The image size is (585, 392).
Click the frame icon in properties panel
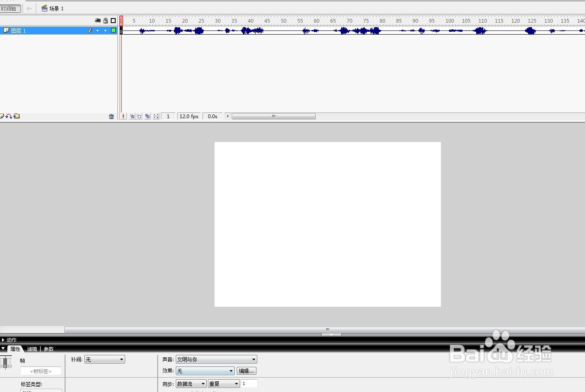point(6,363)
